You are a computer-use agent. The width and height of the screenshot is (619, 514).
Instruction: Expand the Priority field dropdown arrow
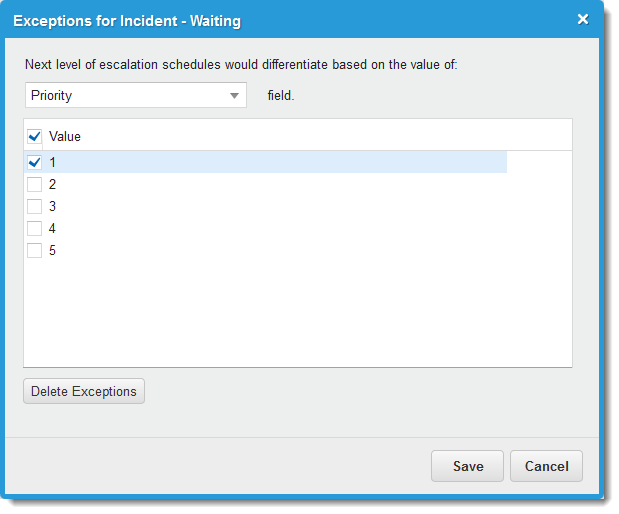click(x=235, y=96)
